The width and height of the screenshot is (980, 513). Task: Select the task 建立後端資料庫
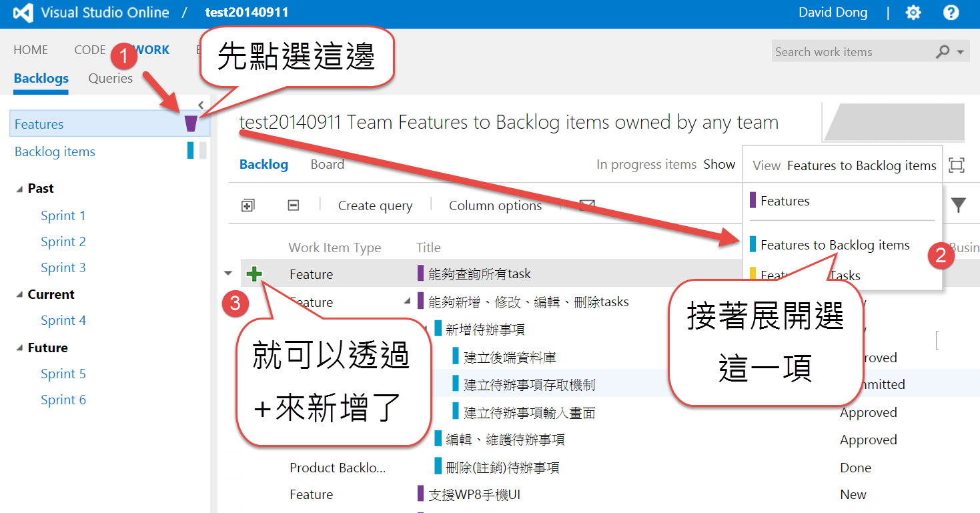(510, 358)
